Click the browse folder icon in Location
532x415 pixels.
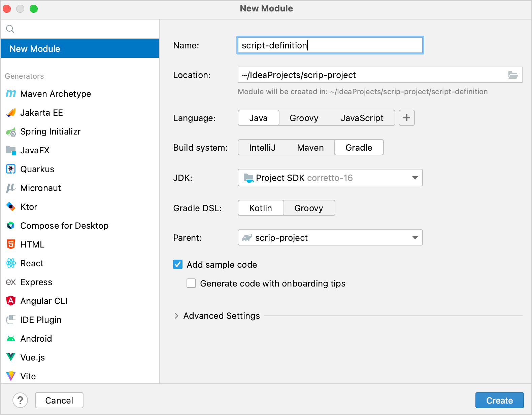(x=513, y=75)
